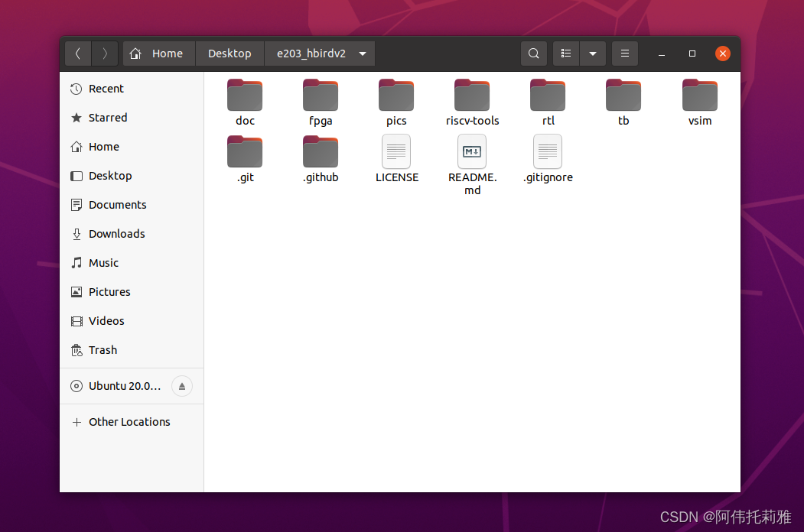Viewport: 804px width, 532px height.
Task: Open Pictures in the sidebar
Action: coord(132,292)
